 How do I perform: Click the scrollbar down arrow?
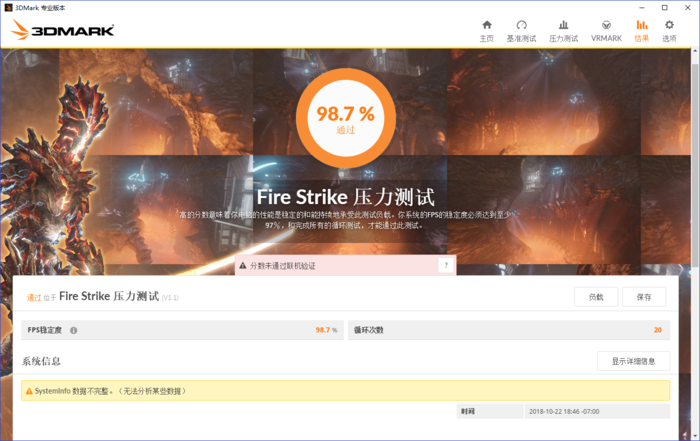696,436
